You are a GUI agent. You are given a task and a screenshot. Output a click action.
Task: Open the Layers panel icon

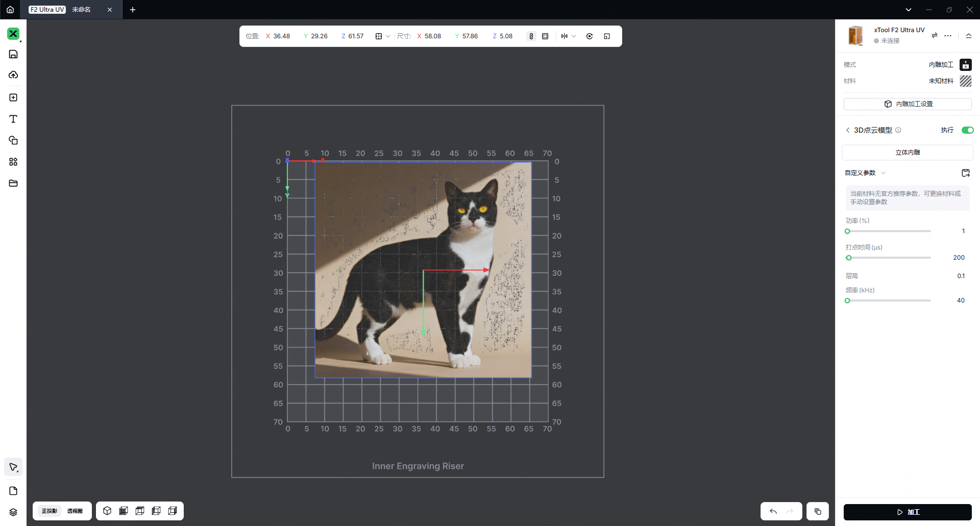tap(13, 512)
